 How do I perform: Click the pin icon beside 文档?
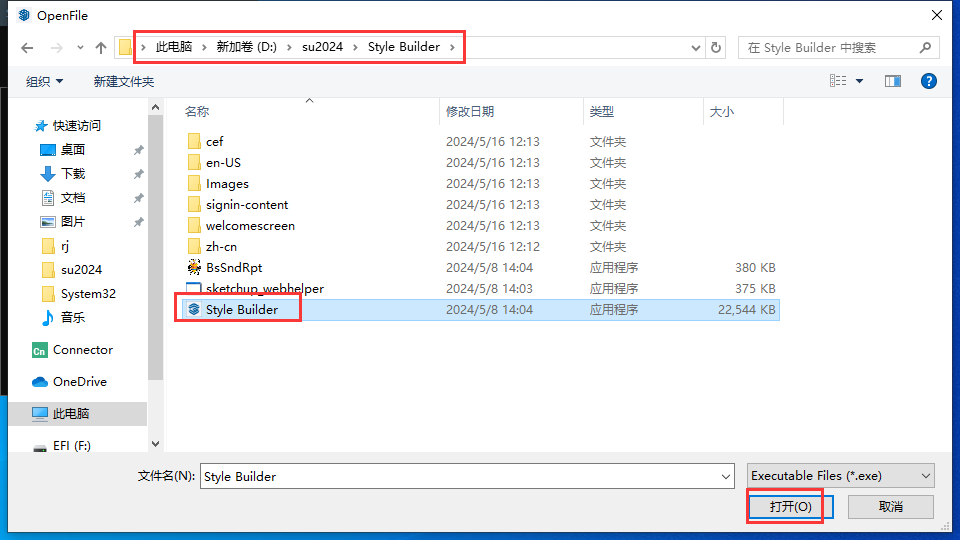click(138, 198)
